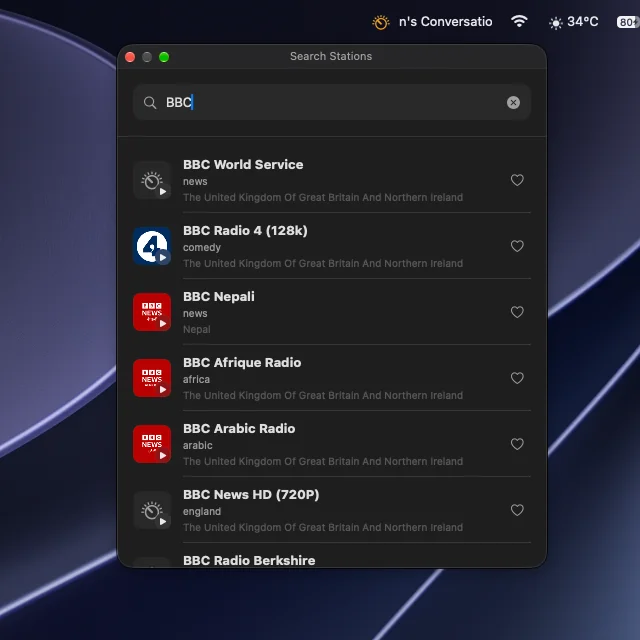Play BBC Radio 4 (128k) station artwork
This screenshot has width=640, height=640.
[152, 246]
